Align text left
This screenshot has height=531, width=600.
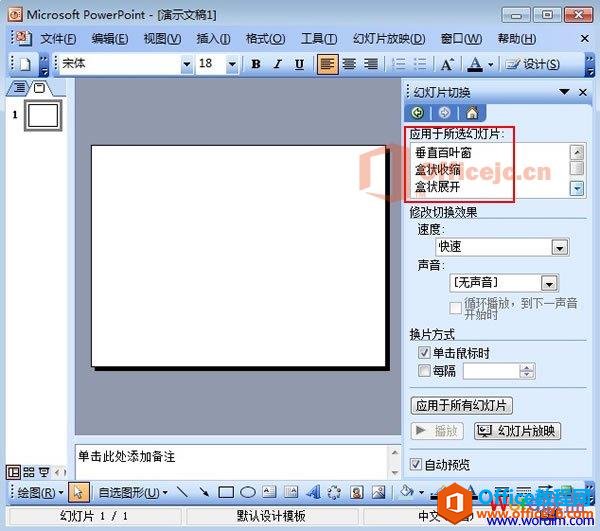tap(327, 64)
